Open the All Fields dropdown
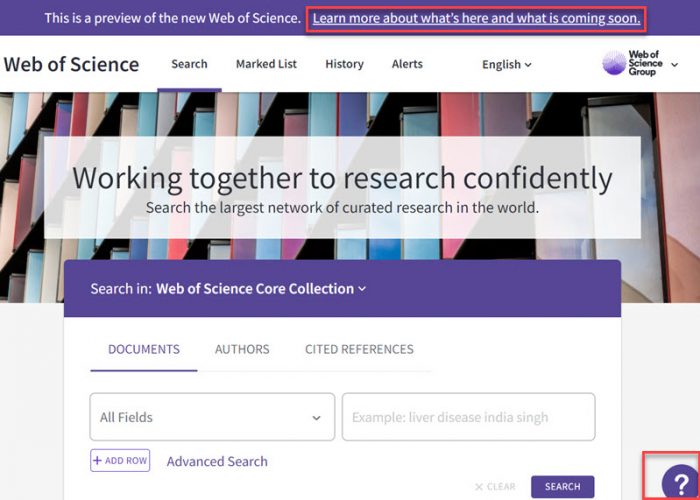Viewport: 700px width, 500px height. tap(212, 417)
